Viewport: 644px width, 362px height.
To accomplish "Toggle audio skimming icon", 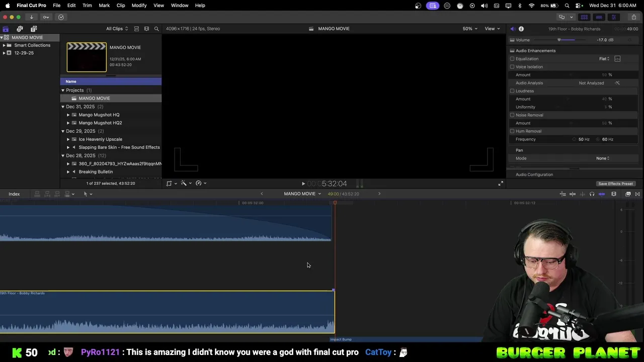I will pyautogui.click(x=582, y=194).
